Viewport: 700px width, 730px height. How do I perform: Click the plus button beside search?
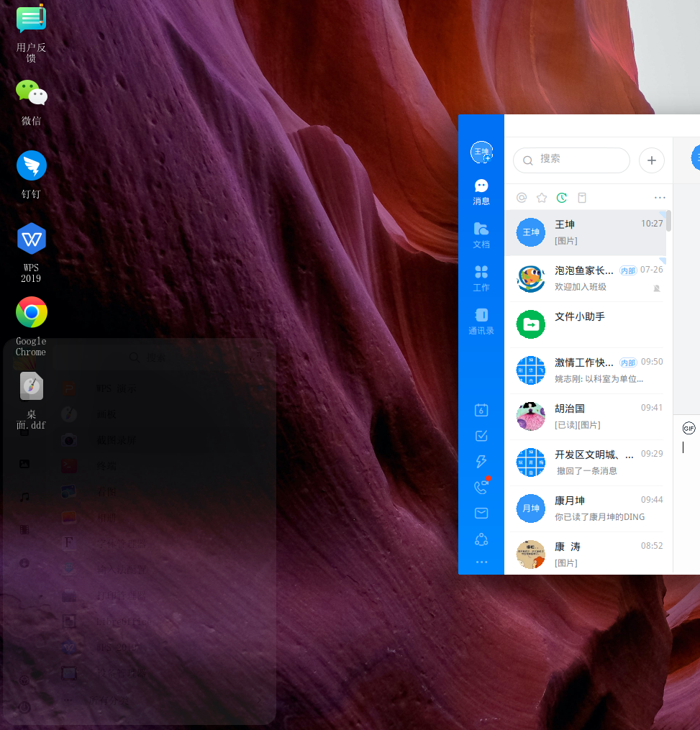tap(652, 160)
